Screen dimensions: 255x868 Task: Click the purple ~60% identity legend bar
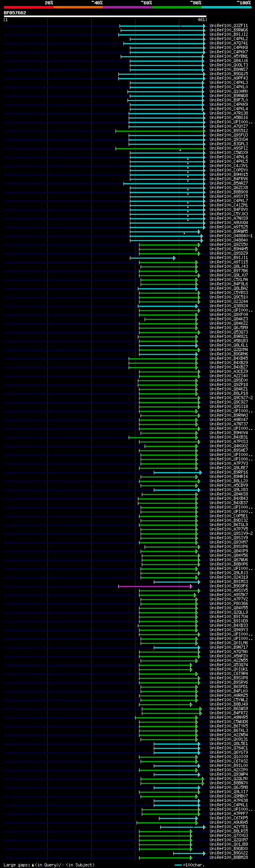[x=127, y=7]
